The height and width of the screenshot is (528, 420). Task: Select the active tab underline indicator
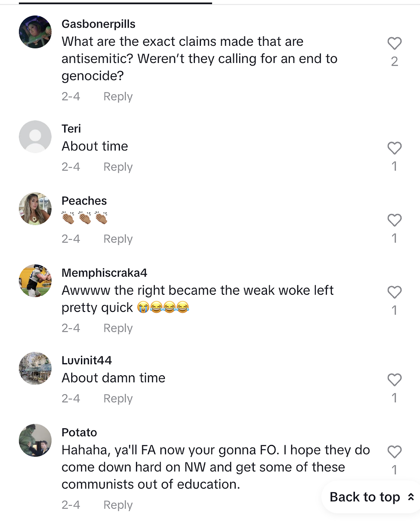[x=115, y=3]
